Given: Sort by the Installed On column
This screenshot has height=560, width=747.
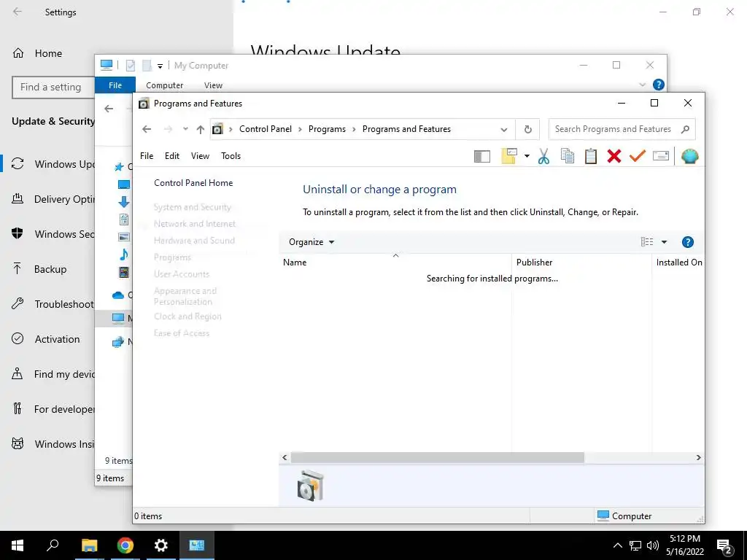Looking at the screenshot, I should 678,262.
